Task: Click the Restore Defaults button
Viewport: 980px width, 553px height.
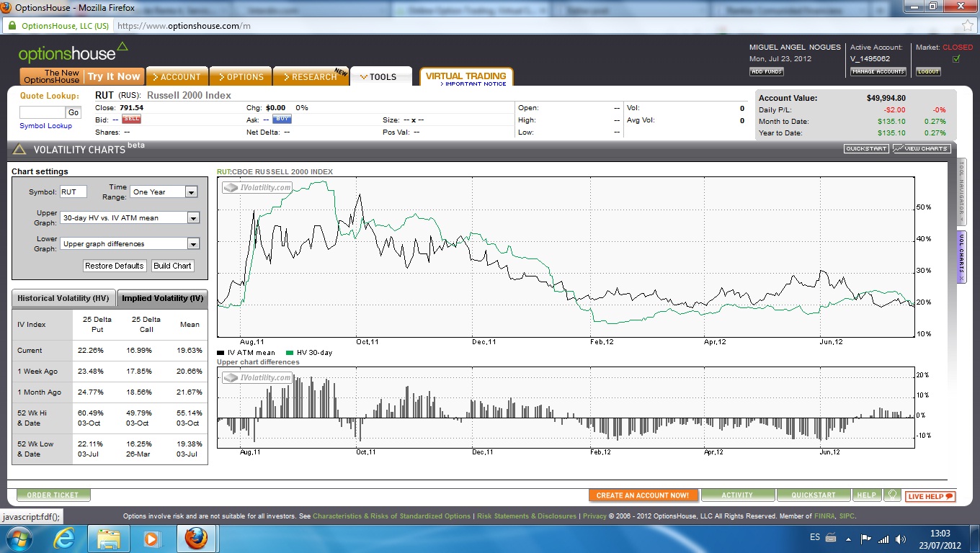Action: pyautogui.click(x=115, y=266)
